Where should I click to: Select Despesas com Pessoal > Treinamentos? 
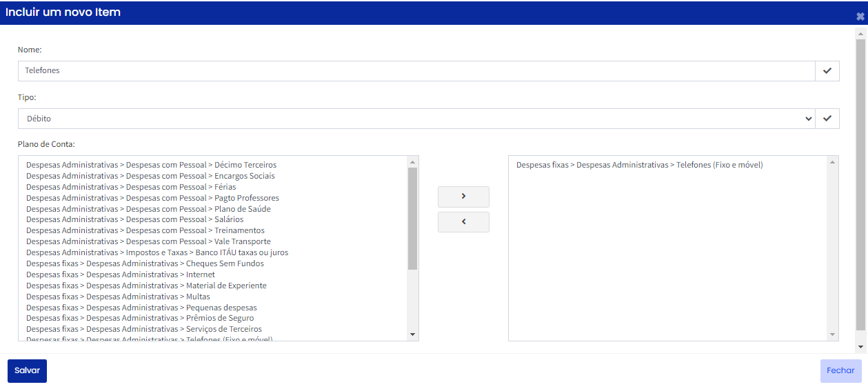pos(145,230)
